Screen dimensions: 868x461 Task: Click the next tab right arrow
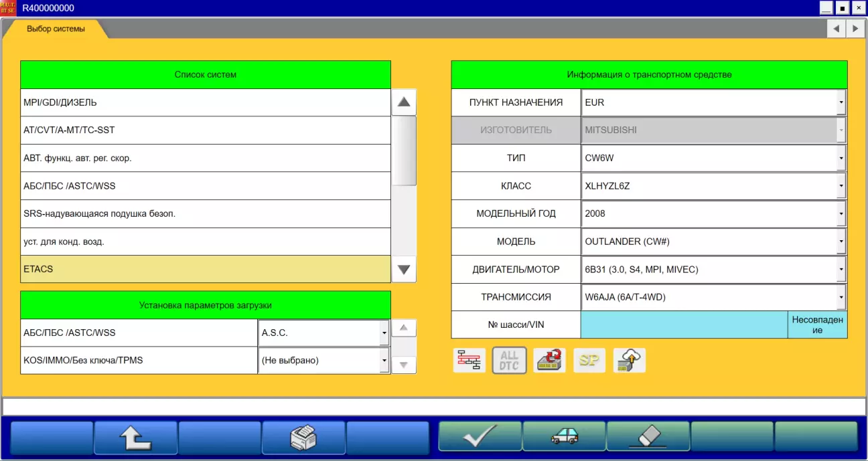tap(855, 29)
